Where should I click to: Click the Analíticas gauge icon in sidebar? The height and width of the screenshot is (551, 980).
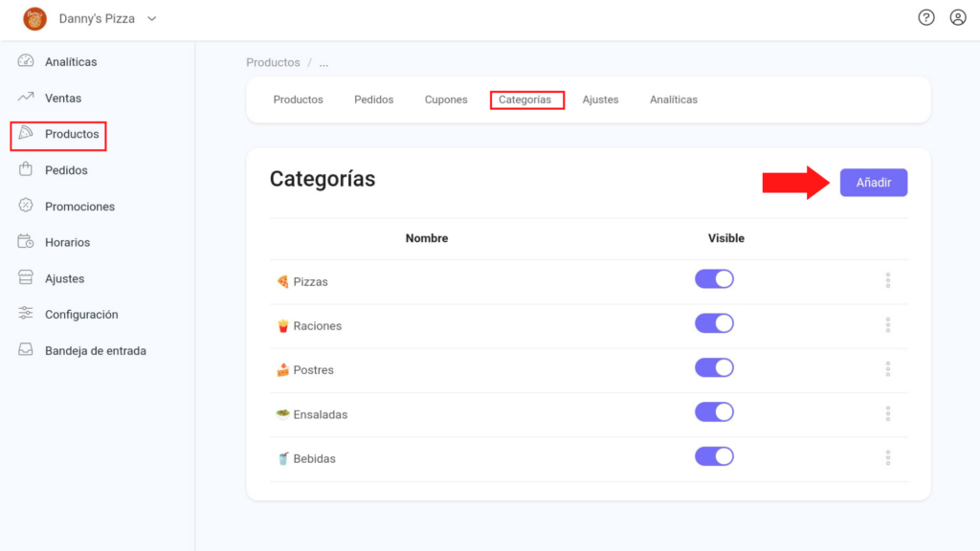click(x=26, y=60)
